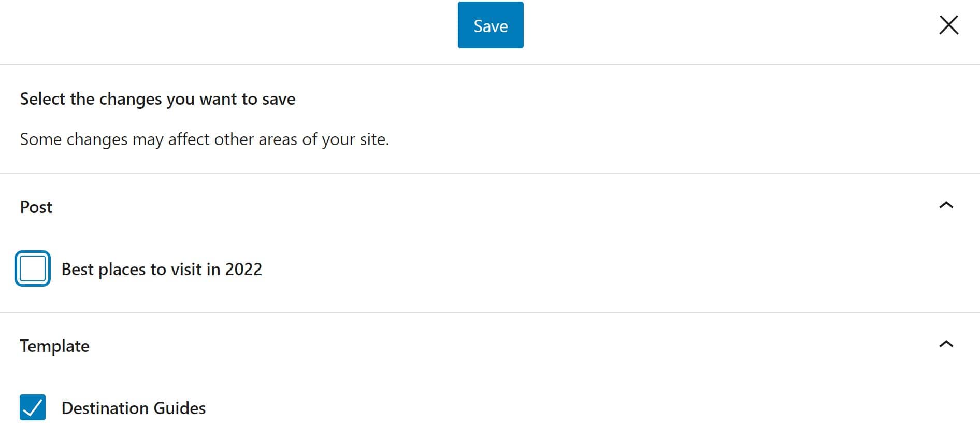Click the 'Some changes may affect' description
This screenshot has width=980, height=425.
click(x=204, y=139)
